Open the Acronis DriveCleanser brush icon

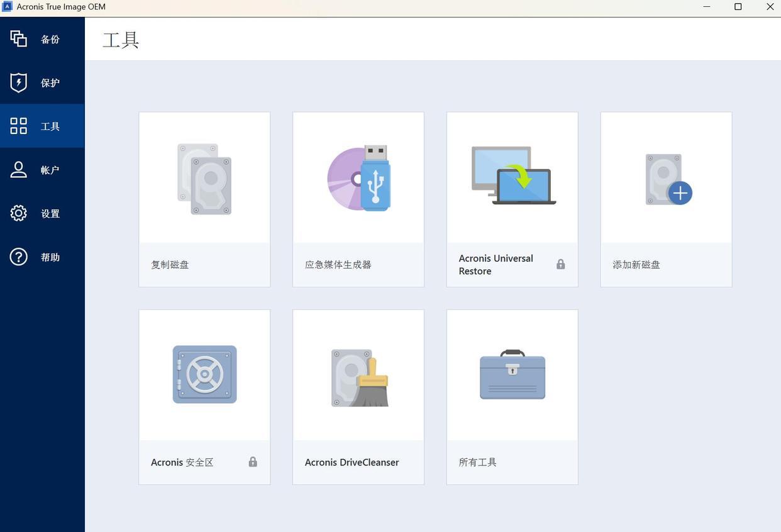coord(359,377)
